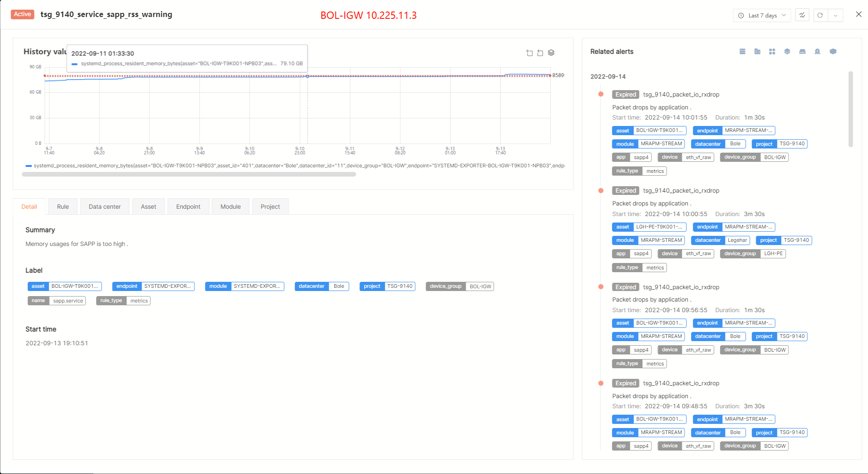Click buildings icon in Related alerts header

(757, 51)
